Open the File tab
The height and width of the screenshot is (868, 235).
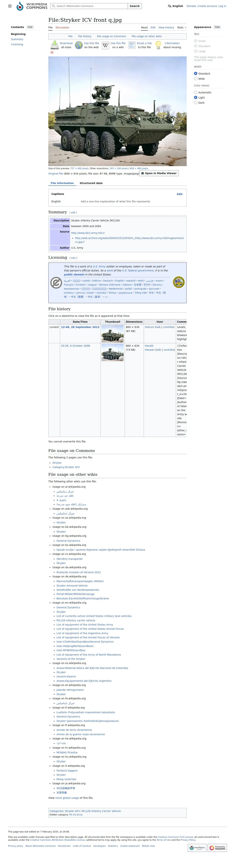[51, 28]
